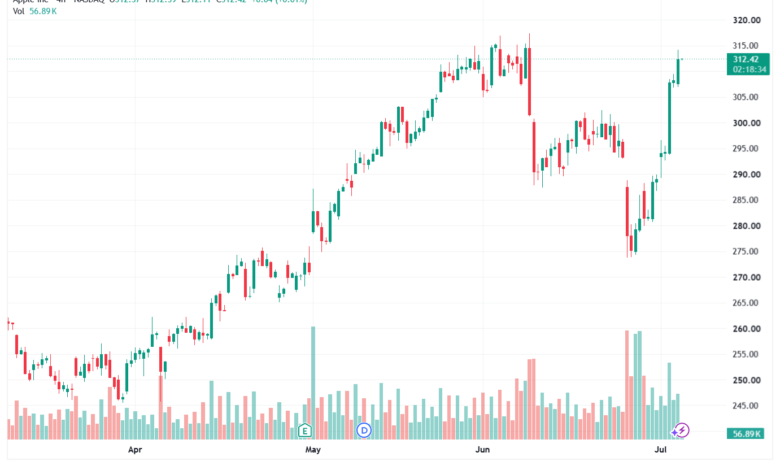Click the 320.00 price scale label
780x470 pixels.
tap(747, 20)
